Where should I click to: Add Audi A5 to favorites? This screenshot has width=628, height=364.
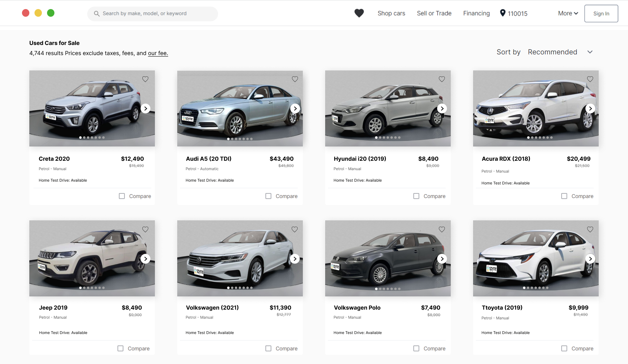[295, 79]
